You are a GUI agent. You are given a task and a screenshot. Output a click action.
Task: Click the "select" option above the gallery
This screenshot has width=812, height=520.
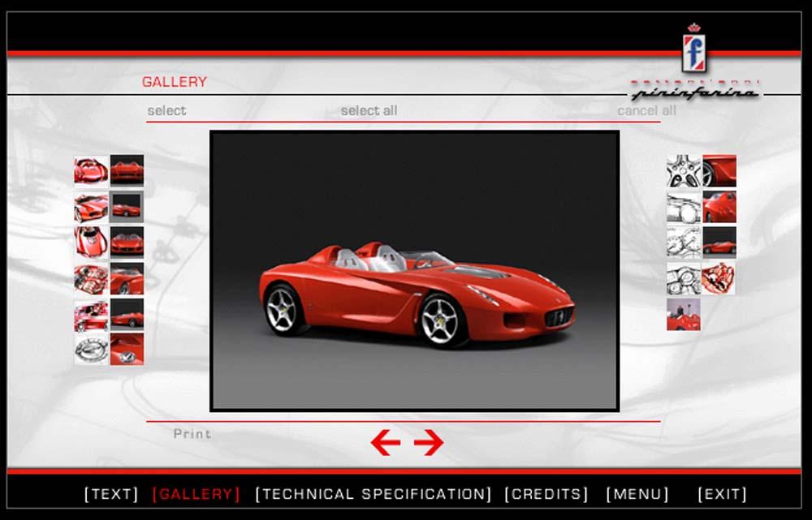pyautogui.click(x=166, y=110)
